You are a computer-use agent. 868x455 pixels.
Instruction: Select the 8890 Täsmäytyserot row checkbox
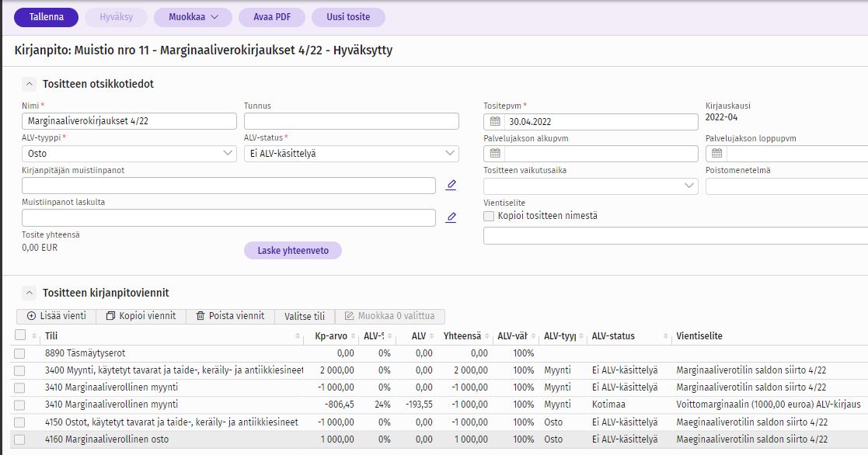pos(19,353)
